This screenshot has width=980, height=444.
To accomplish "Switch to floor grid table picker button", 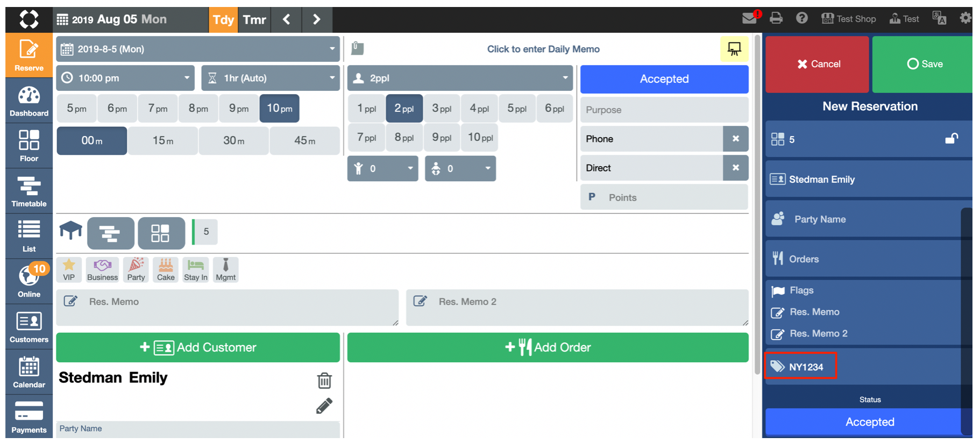I will [161, 233].
